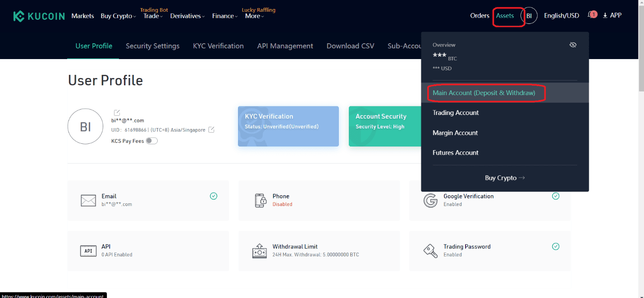Viewport: 644px width, 298px height.
Task: Click the edit icon above the email
Action: coord(117,112)
